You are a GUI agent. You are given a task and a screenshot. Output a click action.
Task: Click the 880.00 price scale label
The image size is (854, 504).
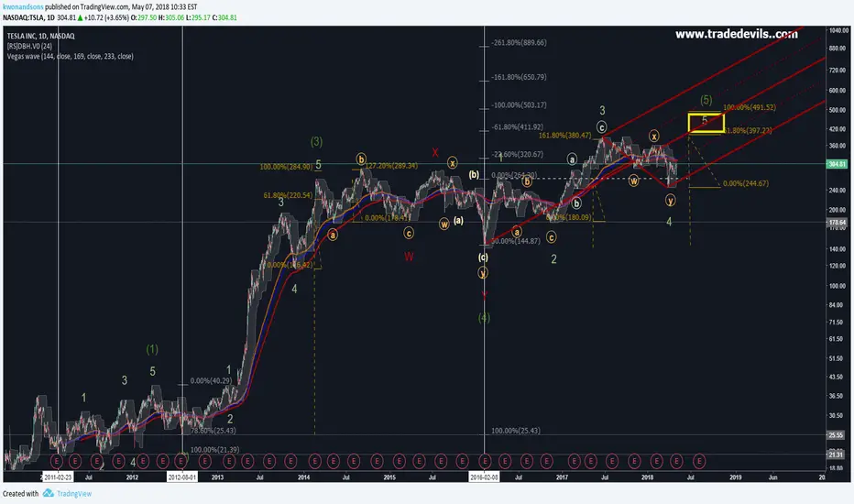pos(838,49)
